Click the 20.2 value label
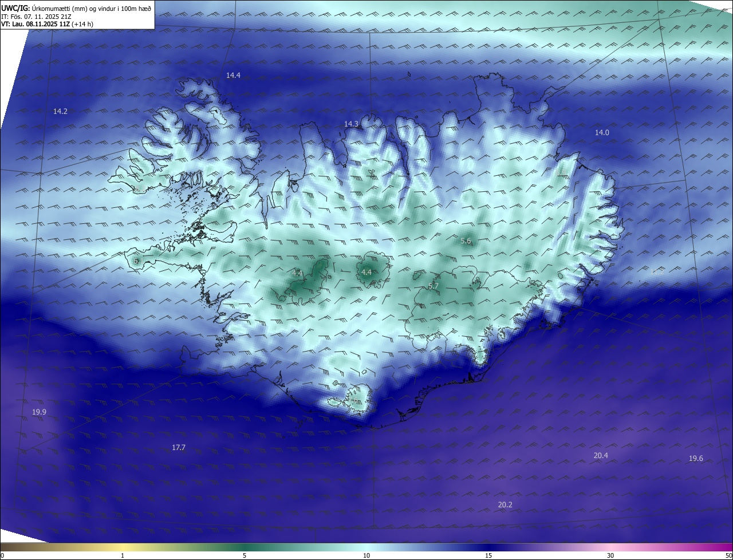Image resolution: width=733 pixels, height=560 pixels. [x=505, y=504]
